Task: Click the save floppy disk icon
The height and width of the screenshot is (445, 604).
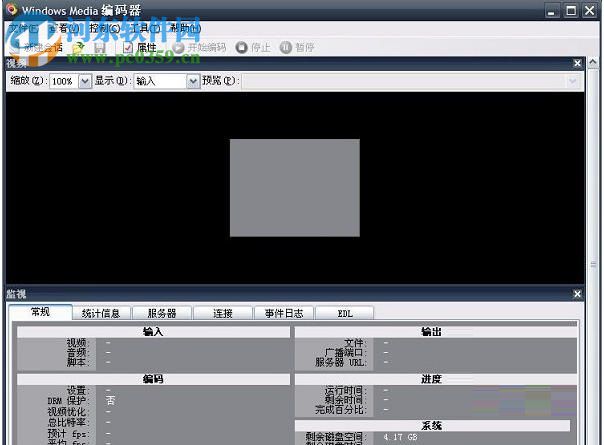Action: [100, 48]
